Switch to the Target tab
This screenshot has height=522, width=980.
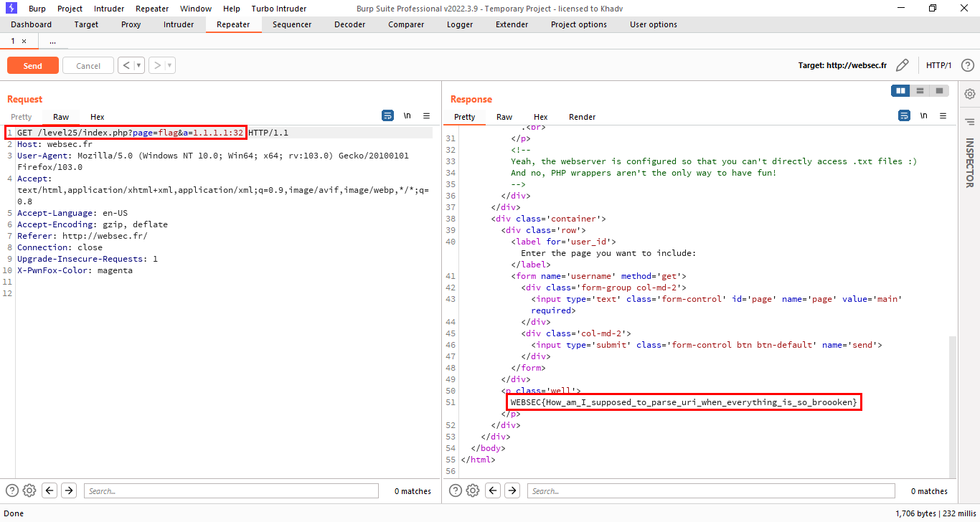click(86, 24)
